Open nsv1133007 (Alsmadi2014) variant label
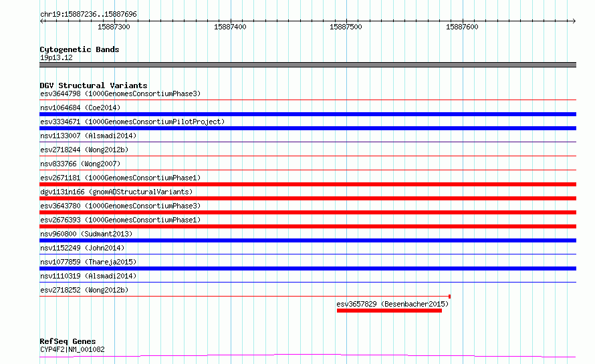 click(x=88, y=136)
